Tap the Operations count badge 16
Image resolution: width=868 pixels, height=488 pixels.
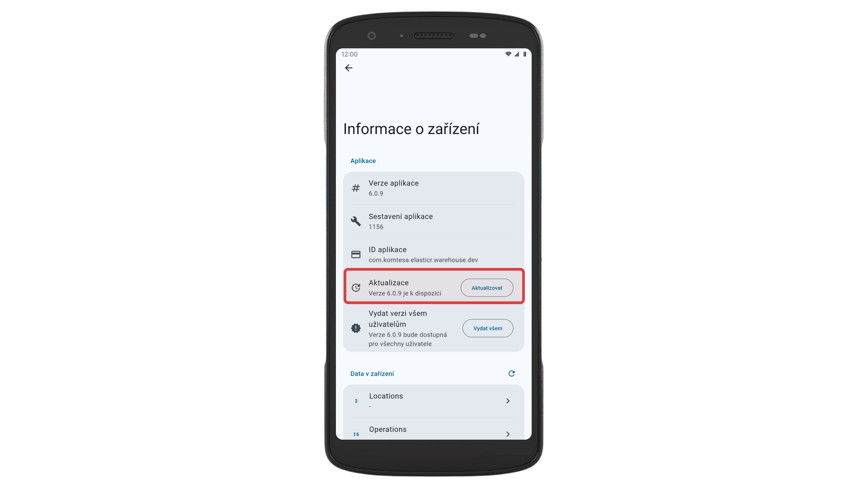tap(356, 434)
